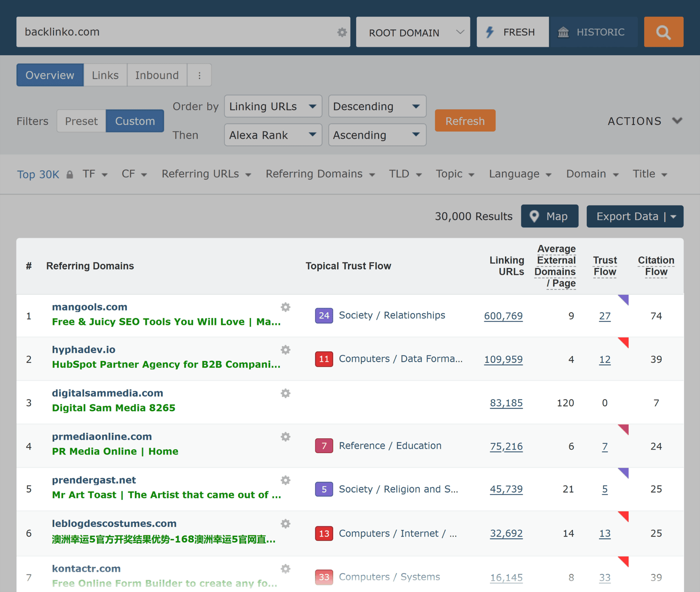Viewport: 700px width, 592px height.
Task: Click the backlinko.com search input field
Action: 137,32
